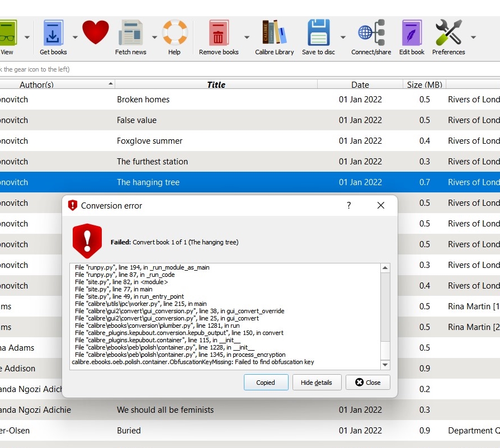This screenshot has height=448, width=500.
Task: Expand the Preferences dropdown arrow
Action: (474, 37)
